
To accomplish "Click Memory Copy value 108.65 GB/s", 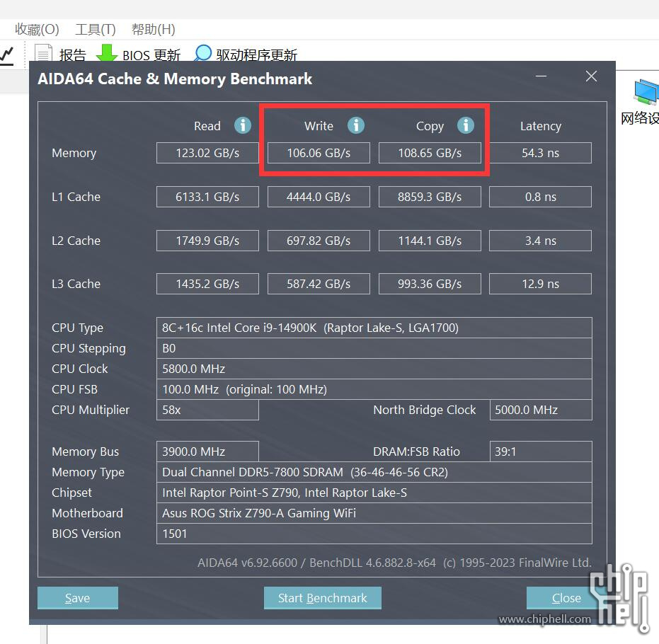I will click(x=430, y=153).
